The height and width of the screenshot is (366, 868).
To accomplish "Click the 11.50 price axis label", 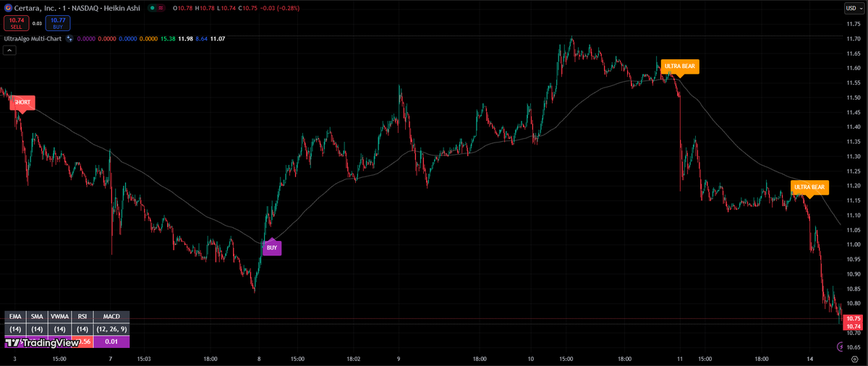I will [x=853, y=98].
